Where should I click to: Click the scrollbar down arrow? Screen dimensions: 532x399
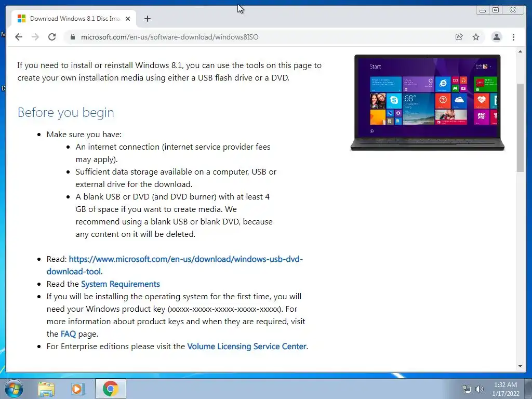[520, 366]
